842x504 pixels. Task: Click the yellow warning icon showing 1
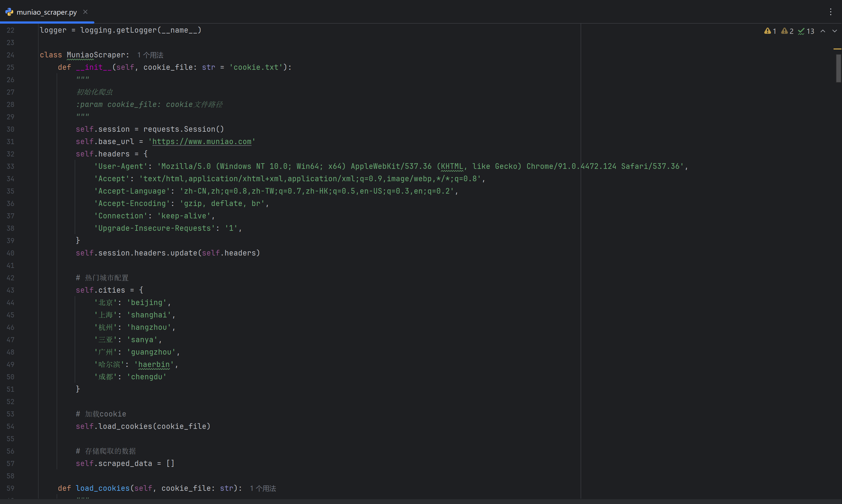[767, 31]
